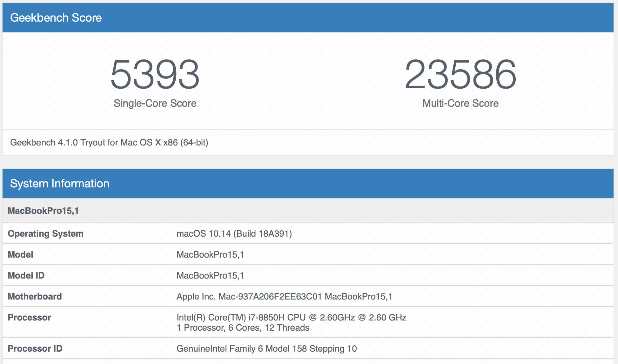Click the System Information header
The height and width of the screenshot is (364, 618).
[x=60, y=184]
